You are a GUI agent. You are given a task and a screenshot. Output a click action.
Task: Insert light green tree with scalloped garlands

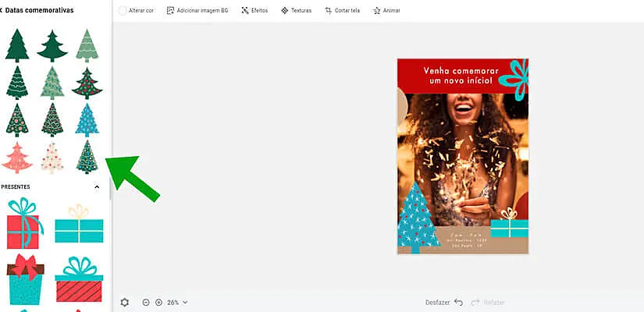point(87,45)
